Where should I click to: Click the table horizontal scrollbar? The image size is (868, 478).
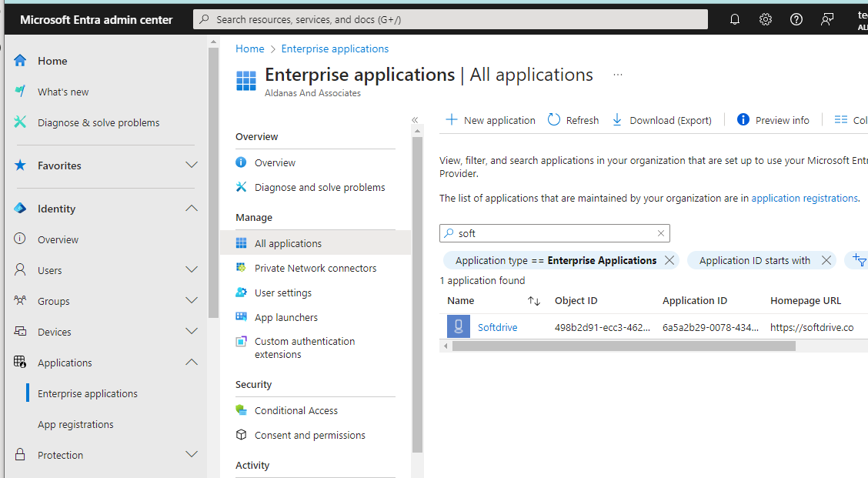(624, 346)
